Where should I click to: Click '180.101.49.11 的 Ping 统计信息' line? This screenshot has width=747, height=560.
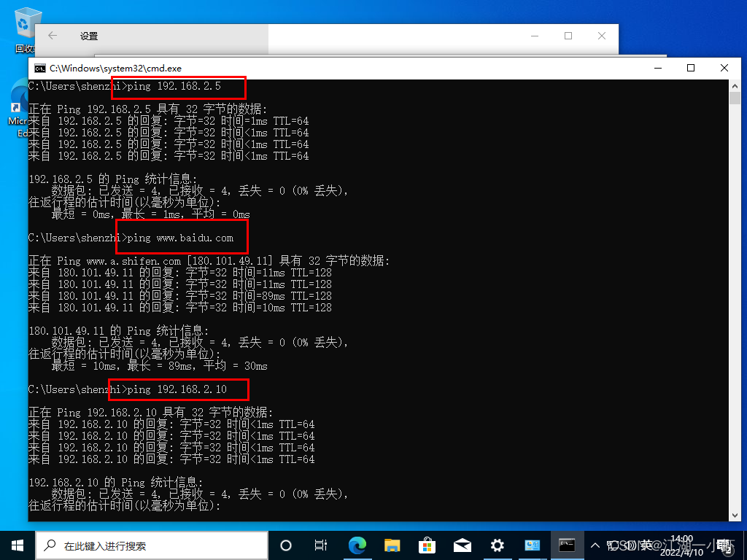coord(119,330)
